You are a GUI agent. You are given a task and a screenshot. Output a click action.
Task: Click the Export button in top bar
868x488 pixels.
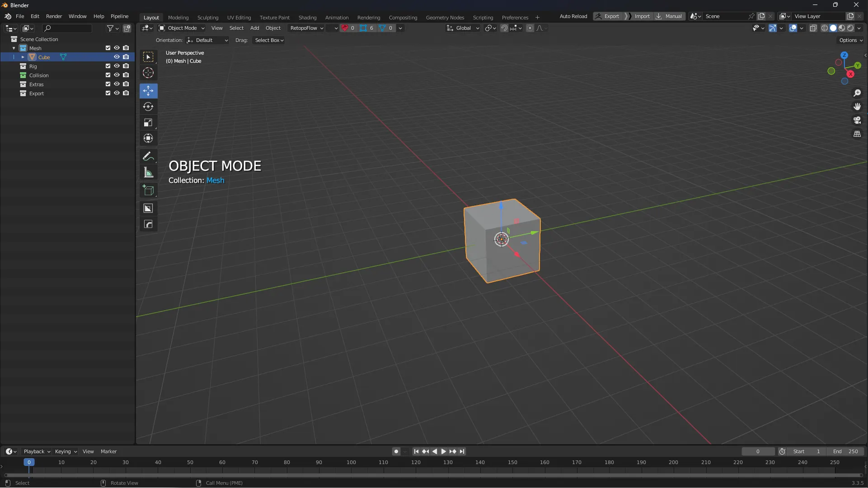tap(608, 16)
